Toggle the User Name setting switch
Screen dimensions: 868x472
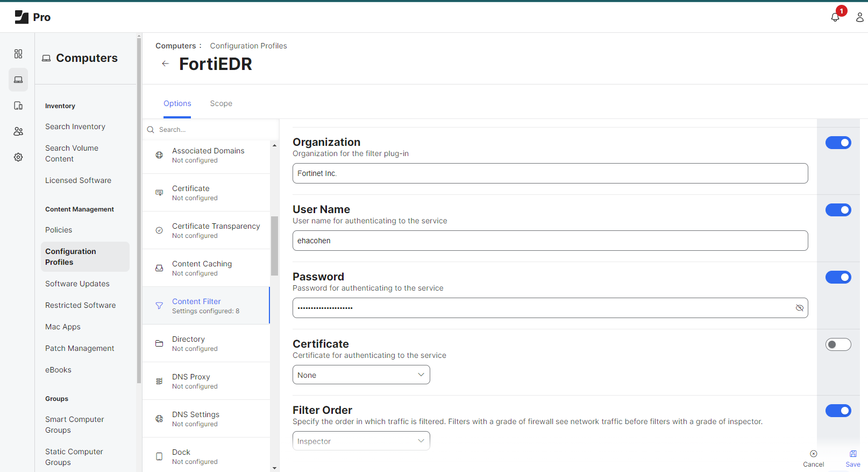[x=838, y=210]
